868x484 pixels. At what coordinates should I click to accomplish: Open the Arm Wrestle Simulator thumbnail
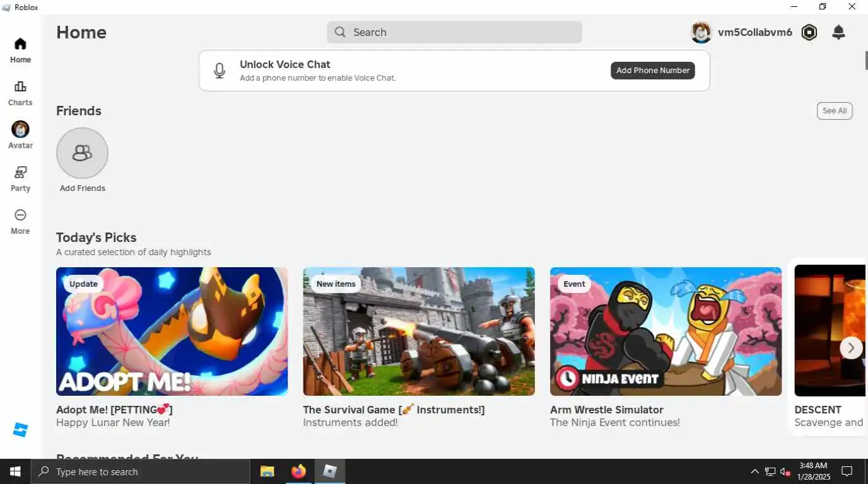tap(666, 331)
